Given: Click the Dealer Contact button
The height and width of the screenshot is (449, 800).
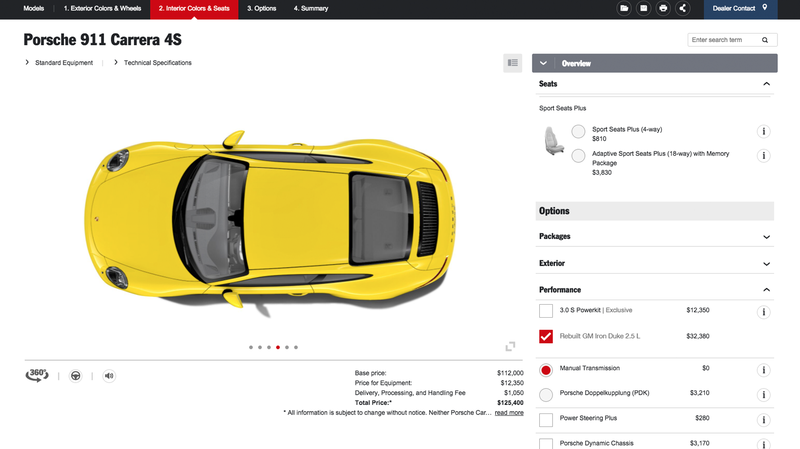Looking at the screenshot, I should 740,9.
